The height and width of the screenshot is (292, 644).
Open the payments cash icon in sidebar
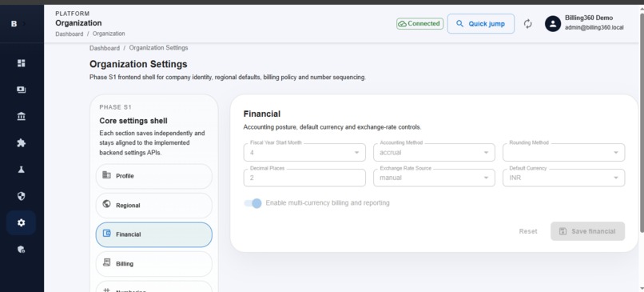click(x=22, y=90)
